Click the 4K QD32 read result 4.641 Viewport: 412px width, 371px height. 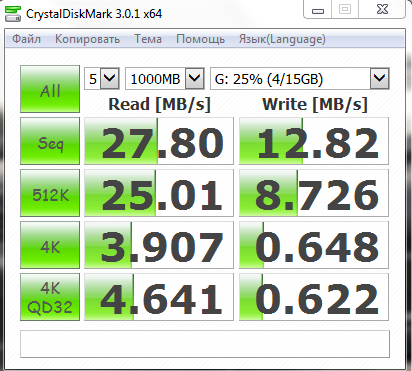click(x=159, y=297)
